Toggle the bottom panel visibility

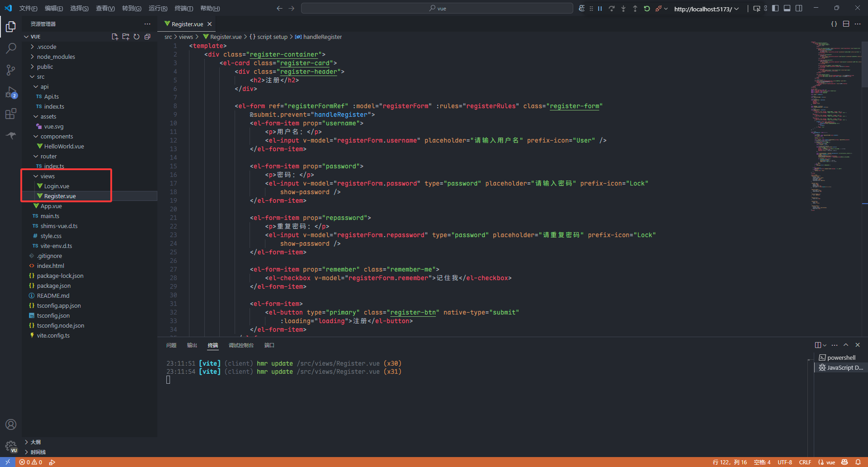pyautogui.click(x=787, y=9)
